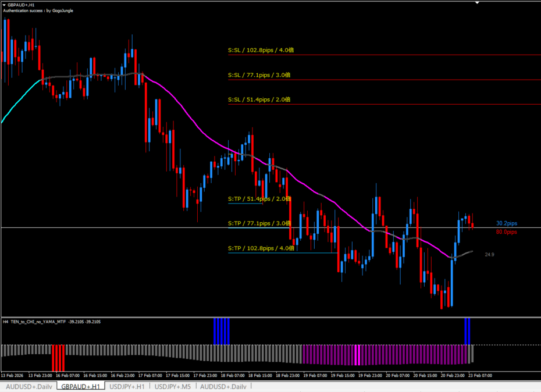Click the S:TP 51.4pips 2.0倍 label
This screenshot has height=392, width=541.
point(259,199)
